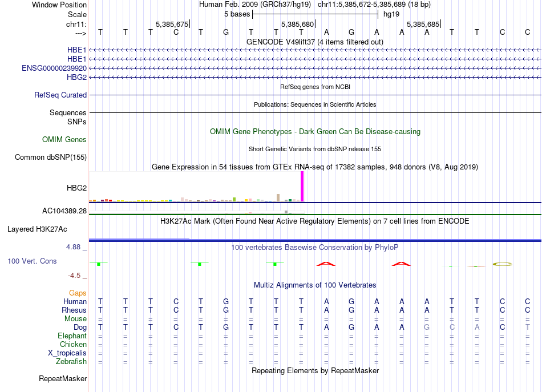This screenshot has width=542, height=392.
Task: Click the hg19 label by the scale bar
Action: (391, 14)
